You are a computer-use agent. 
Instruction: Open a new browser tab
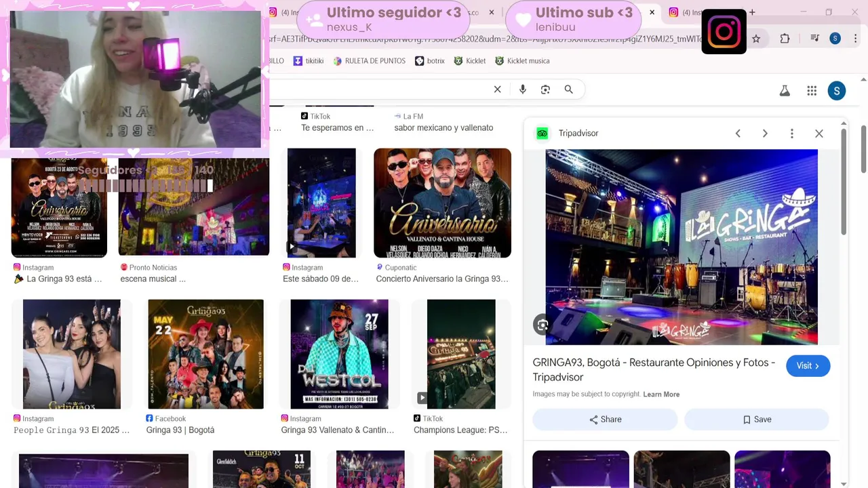752,12
